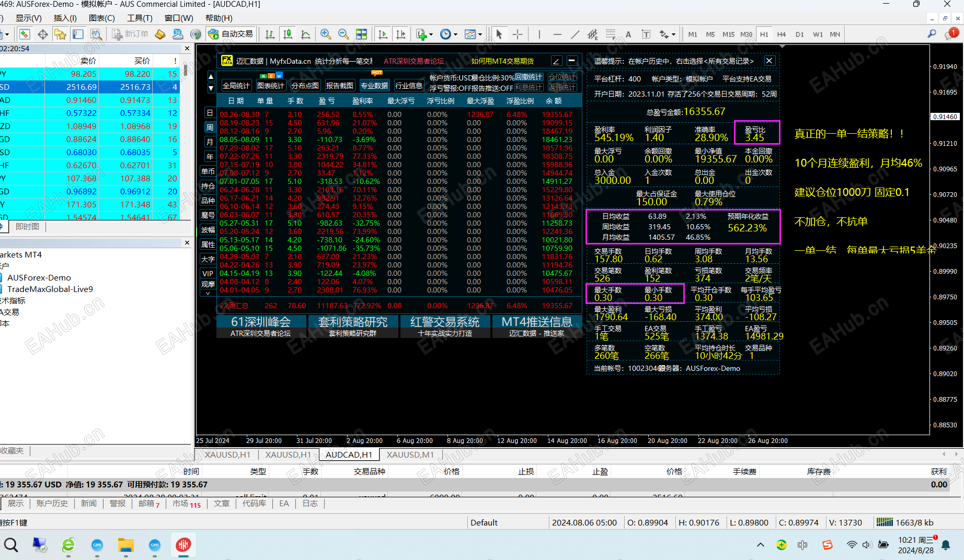Open the Market Watch panel icon
964x560 pixels.
pos(25,34)
